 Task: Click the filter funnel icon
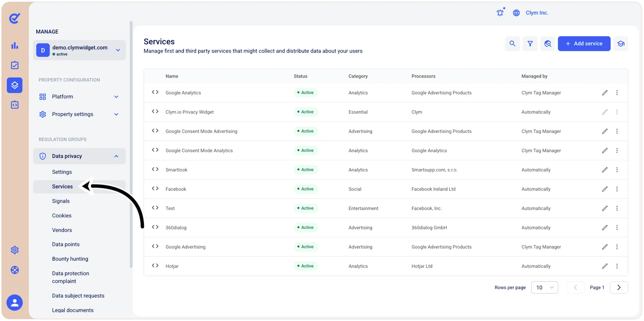(x=530, y=44)
